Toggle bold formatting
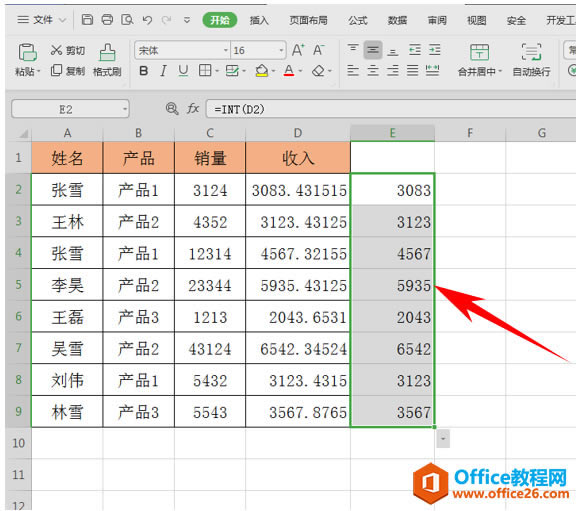Image resolution: width=576 pixels, height=511 pixels. (144, 71)
